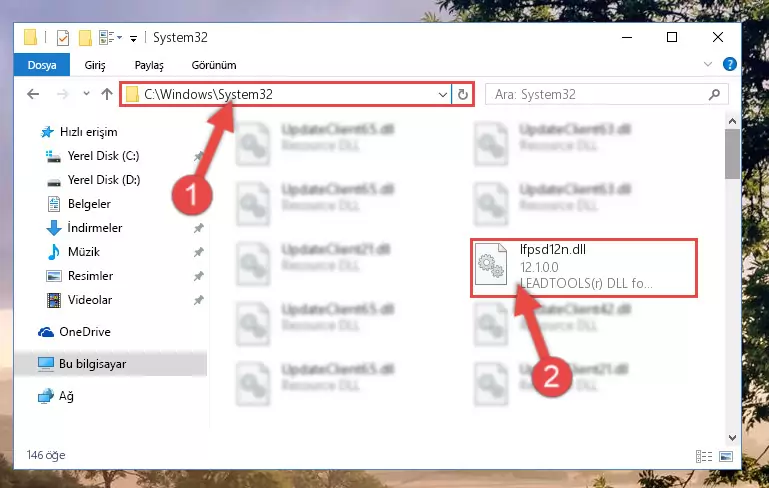The height and width of the screenshot is (488, 769).
Task: Expand the address bar history dropdown
Action: pos(442,94)
